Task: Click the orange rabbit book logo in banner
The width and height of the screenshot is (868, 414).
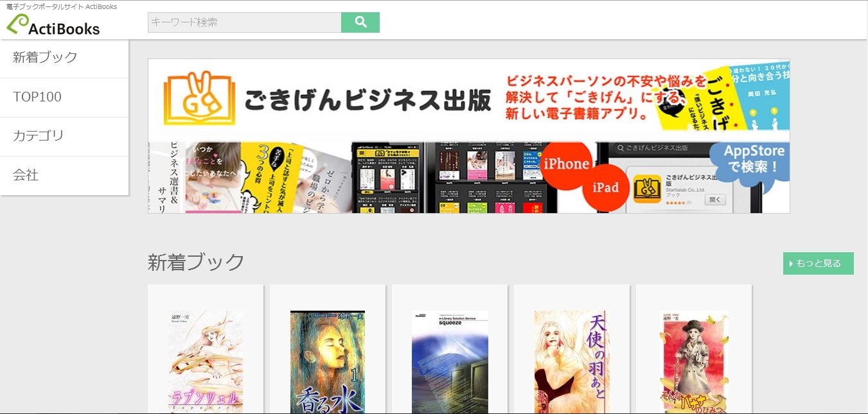Action: pyautogui.click(x=199, y=98)
